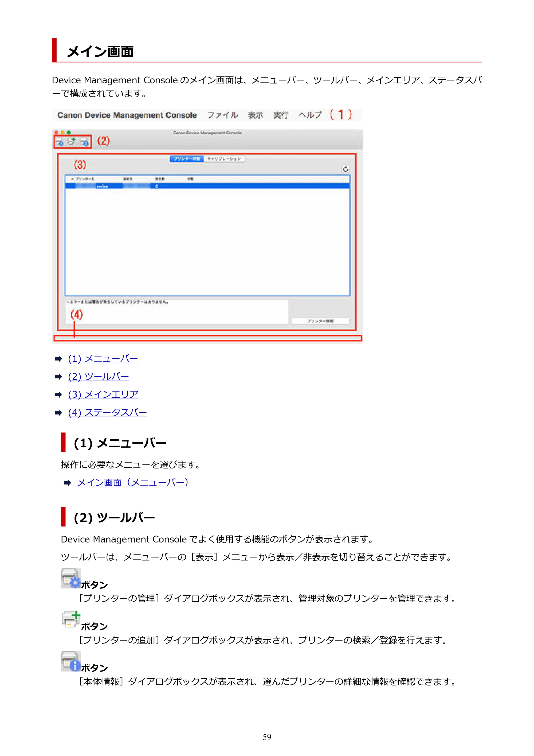Click the large printer-with-gear button image
This screenshot has width=534, height=756.
pos(71,579)
